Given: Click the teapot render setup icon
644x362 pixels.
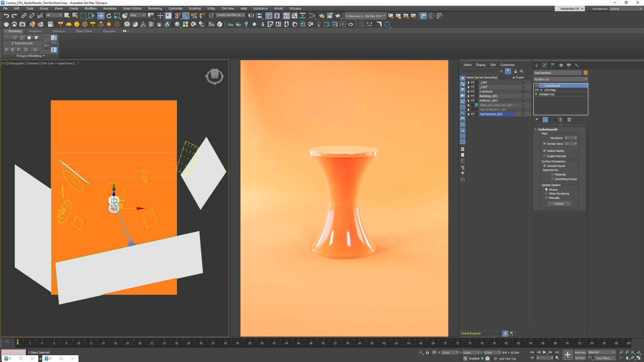Looking at the screenshot, I should 322,16.
